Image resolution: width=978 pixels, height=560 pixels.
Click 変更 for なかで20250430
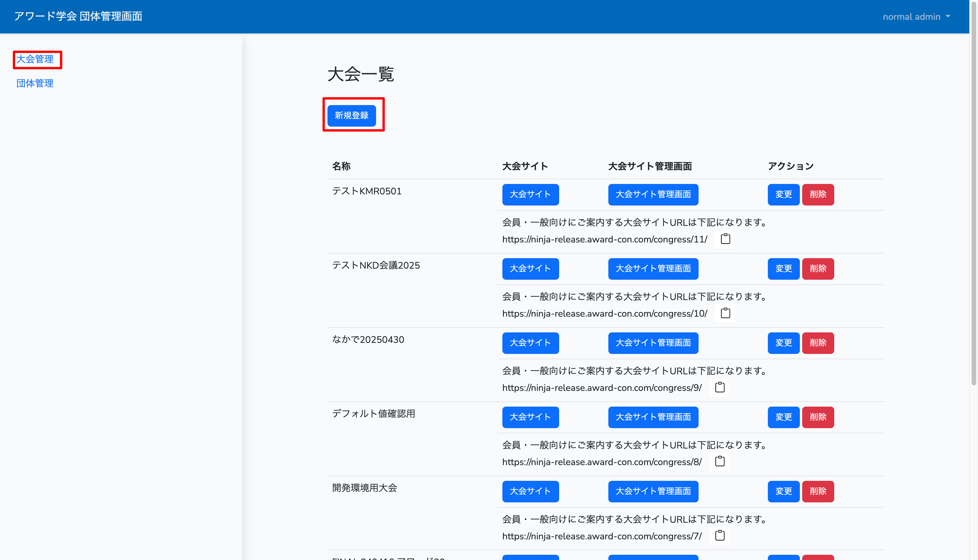tap(783, 343)
